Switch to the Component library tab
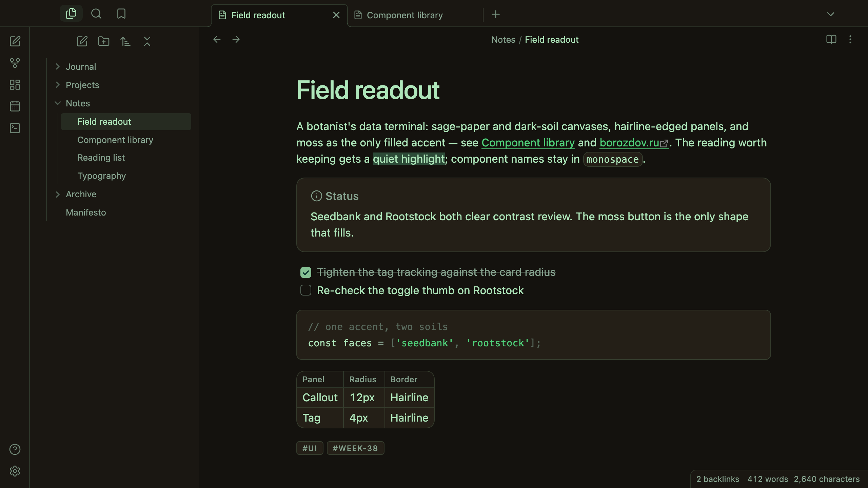 415,15
